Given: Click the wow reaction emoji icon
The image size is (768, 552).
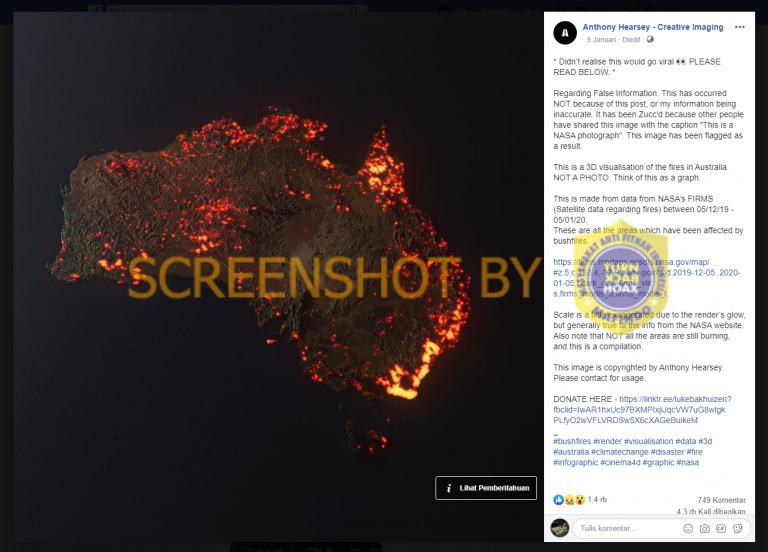Looking at the screenshot, I should pos(580,500).
